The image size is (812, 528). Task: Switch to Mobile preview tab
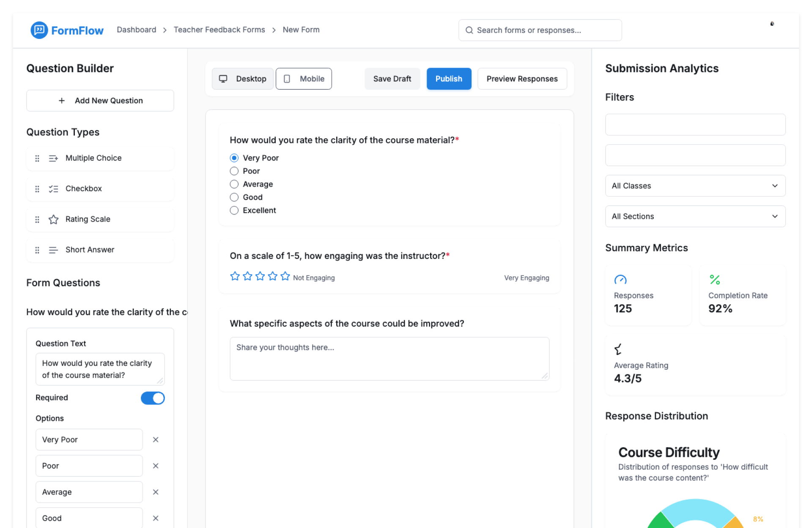click(304, 79)
